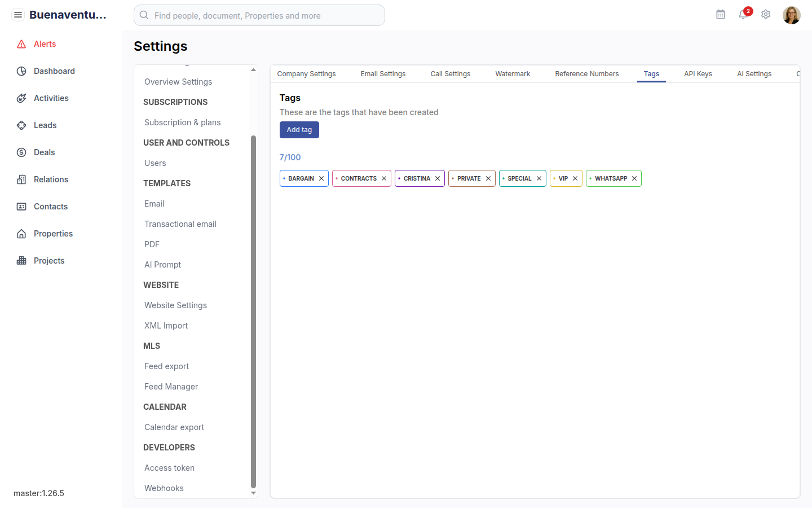The width and height of the screenshot is (812, 508).
Task: Remove the BARGAIN tag
Action: (x=321, y=178)
